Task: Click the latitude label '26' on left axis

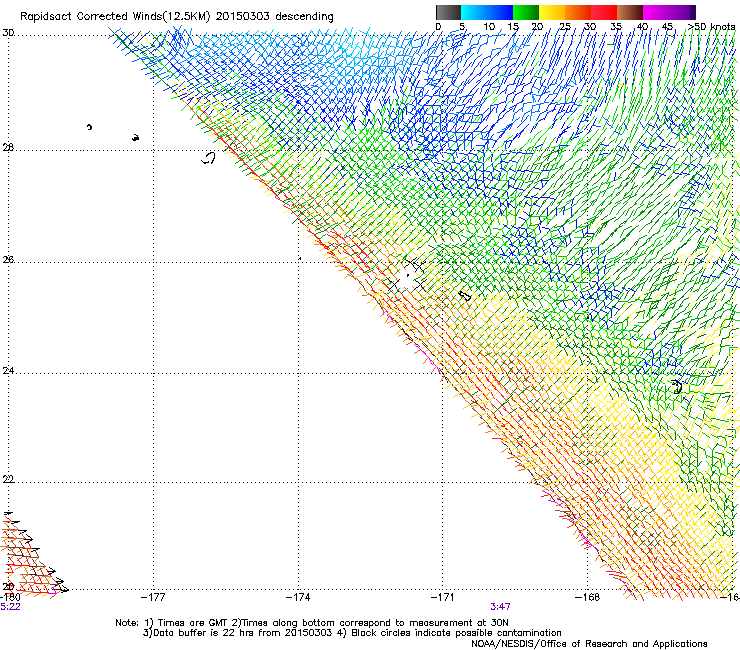Action: pos(8,260)
